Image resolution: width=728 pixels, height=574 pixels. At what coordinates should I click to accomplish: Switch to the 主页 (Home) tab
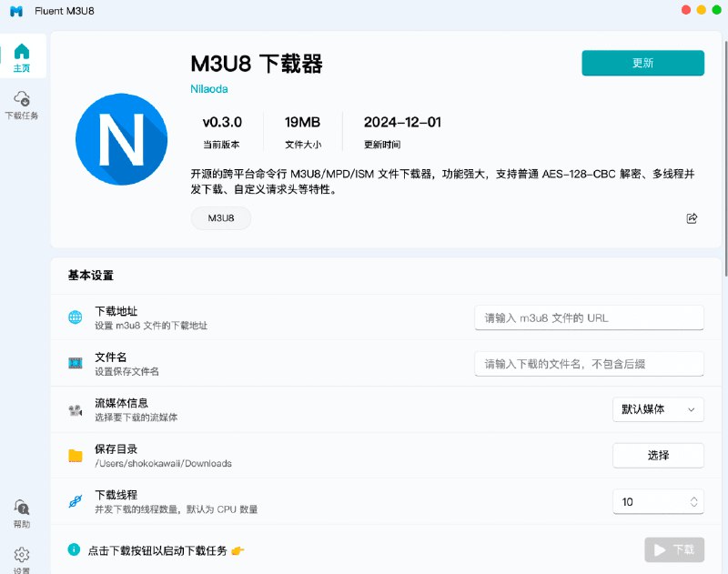[x=22, y=58]
